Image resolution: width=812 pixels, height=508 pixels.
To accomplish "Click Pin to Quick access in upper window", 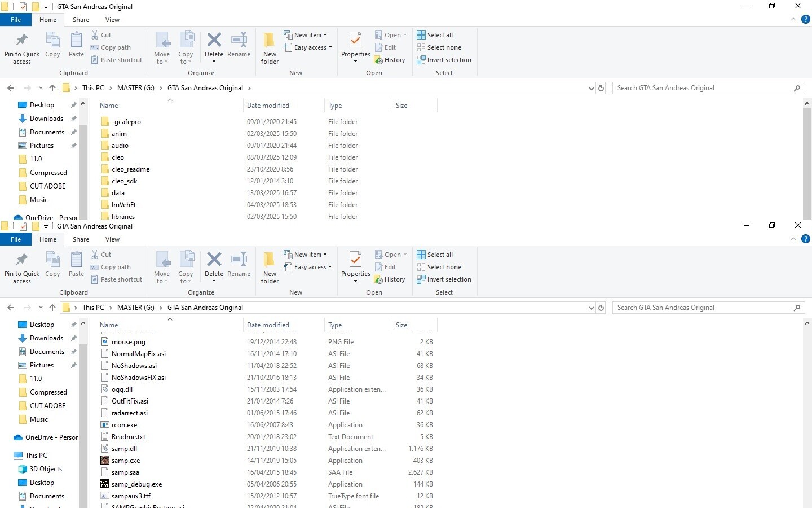I will tap(22, 47).
